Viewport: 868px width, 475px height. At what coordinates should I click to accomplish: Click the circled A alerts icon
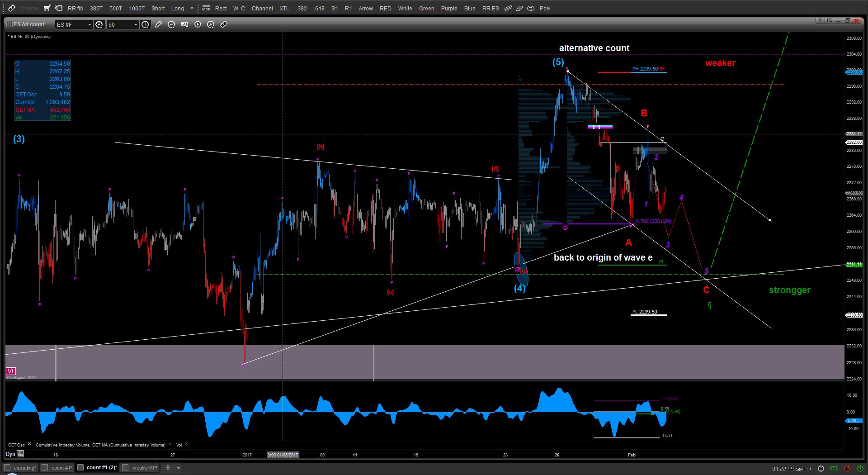click(211, 24)
